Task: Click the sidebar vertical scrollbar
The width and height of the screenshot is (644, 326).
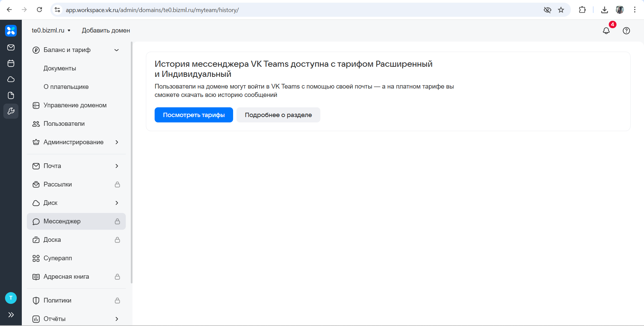Action: pos(132,162)
